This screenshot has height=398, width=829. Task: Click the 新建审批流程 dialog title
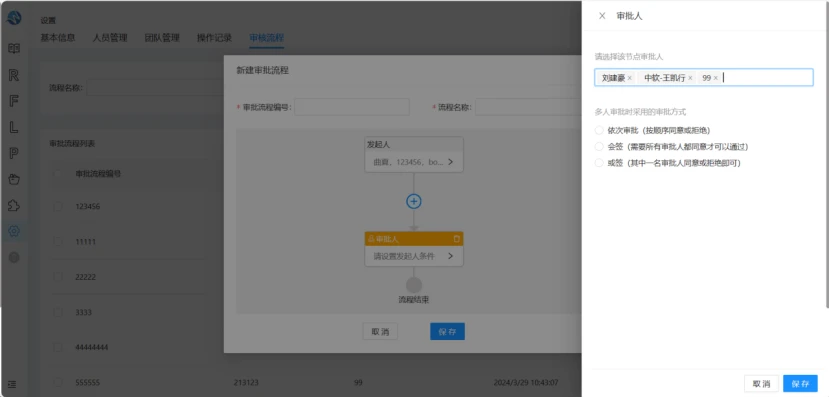point(263,70)
